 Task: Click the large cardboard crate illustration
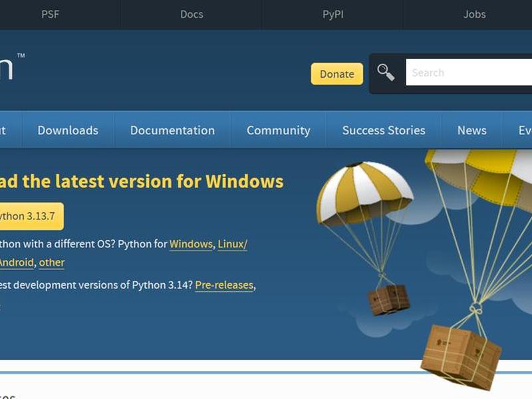(x=461, y=356)
